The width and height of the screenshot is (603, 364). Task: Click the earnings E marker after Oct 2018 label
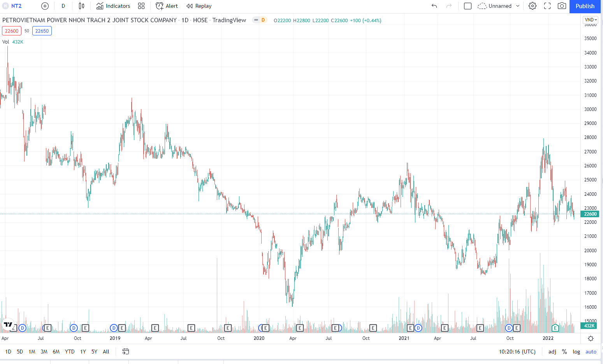tap(85, 328)
